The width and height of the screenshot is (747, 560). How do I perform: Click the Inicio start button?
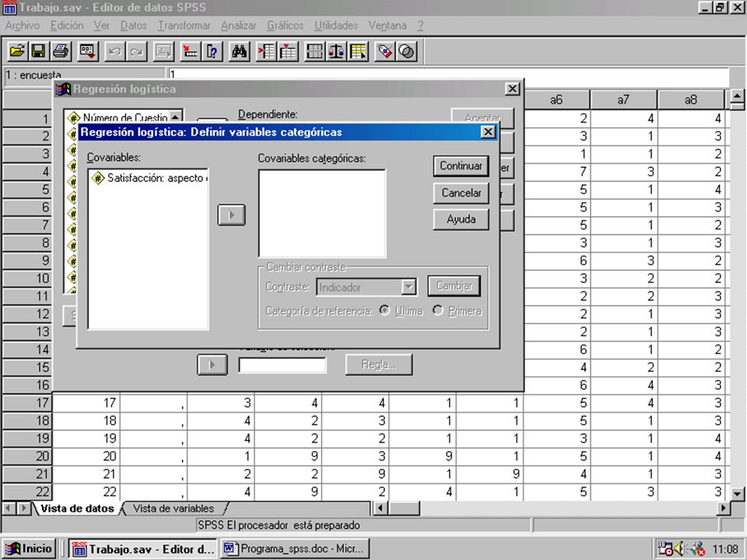pos(30,548)
